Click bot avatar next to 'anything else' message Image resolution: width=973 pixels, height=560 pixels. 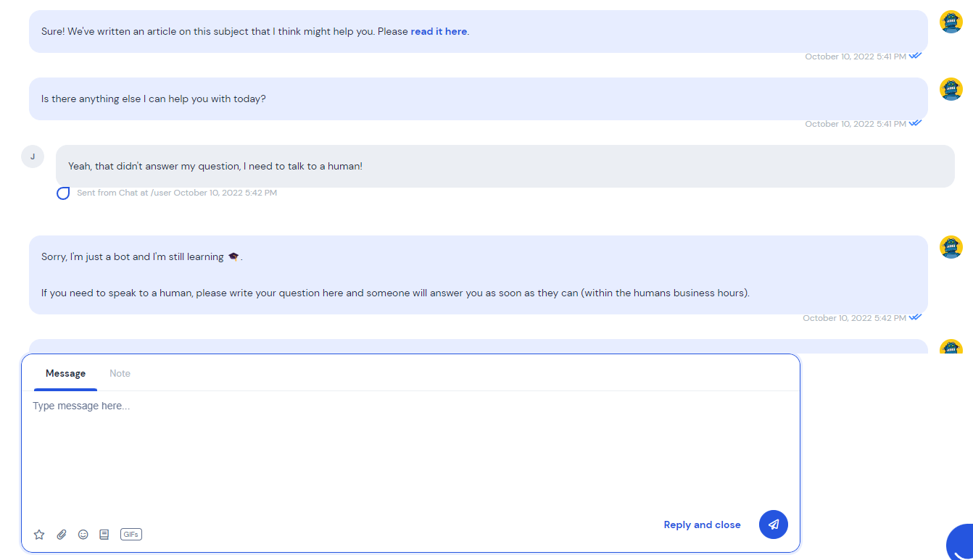(951, 89)
